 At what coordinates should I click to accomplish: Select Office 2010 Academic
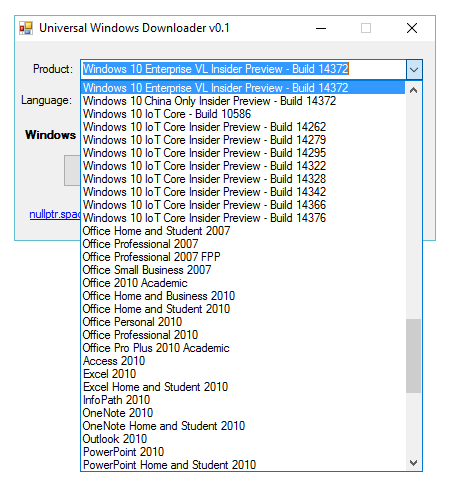[x=243, y=283]
